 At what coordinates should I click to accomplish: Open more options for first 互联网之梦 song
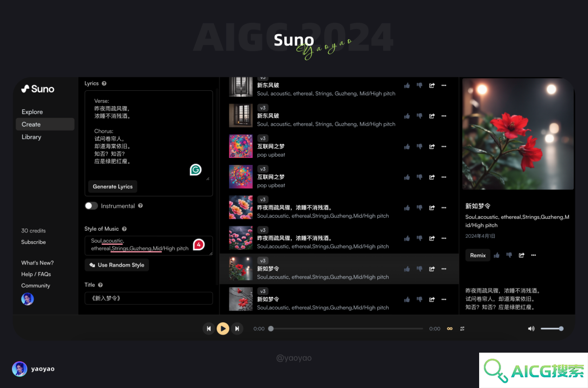444,146
